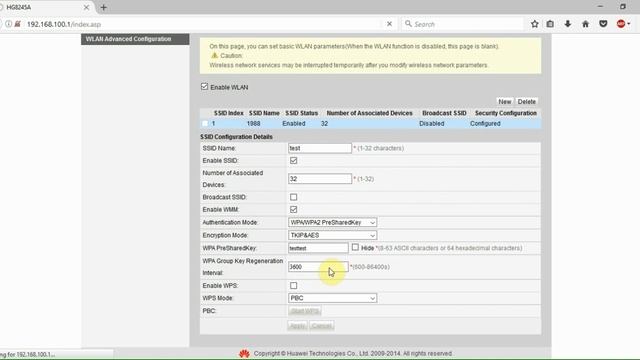
Task: Go to the home page icon
Action: pyautogui.click(x=585, y=24)
